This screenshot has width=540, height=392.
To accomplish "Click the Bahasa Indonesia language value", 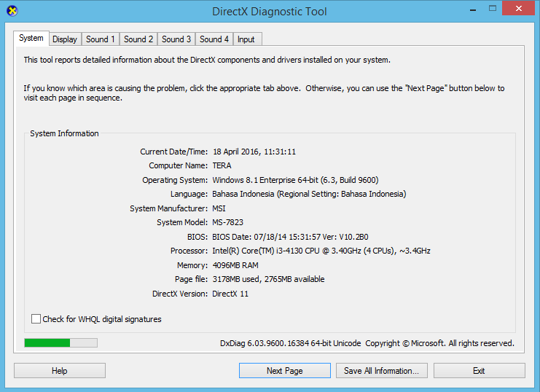I will point(309,194).
